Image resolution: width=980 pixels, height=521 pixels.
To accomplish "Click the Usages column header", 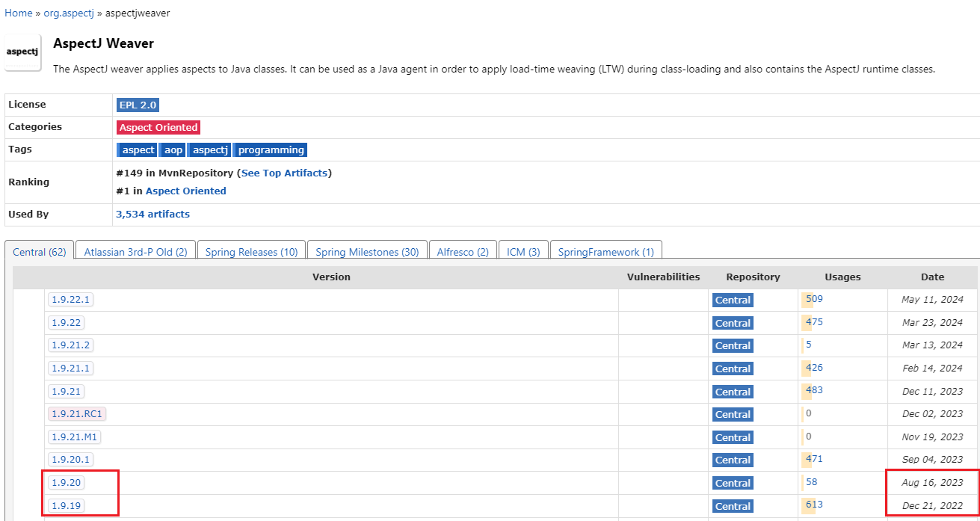I will click(842, 277).
